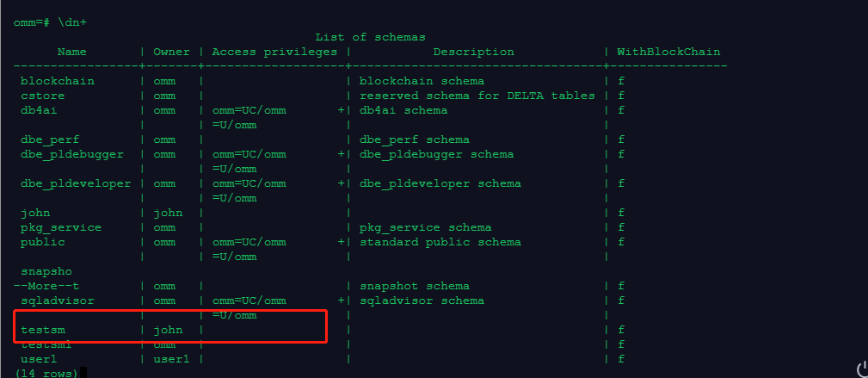Image resolution: width=868 pixels, height=378 pixels.
Task: Click the 'reserved schema for DELTA tables' description
Action: (477, 96)
